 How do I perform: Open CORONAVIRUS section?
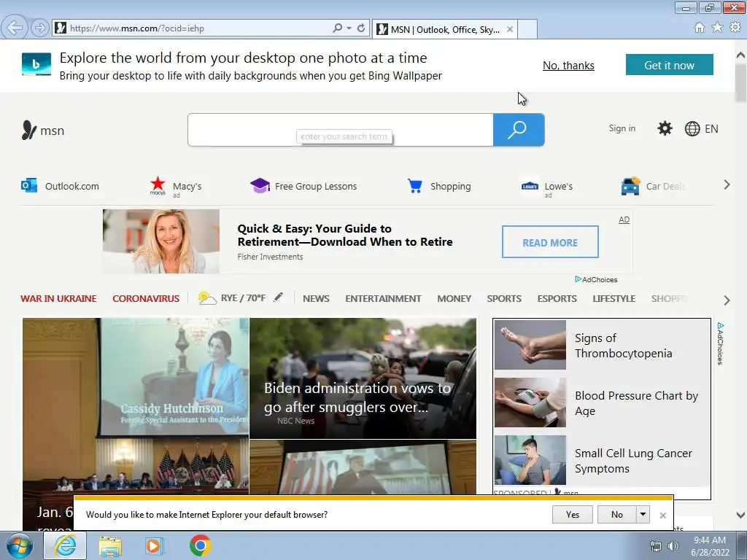point(146,298)
